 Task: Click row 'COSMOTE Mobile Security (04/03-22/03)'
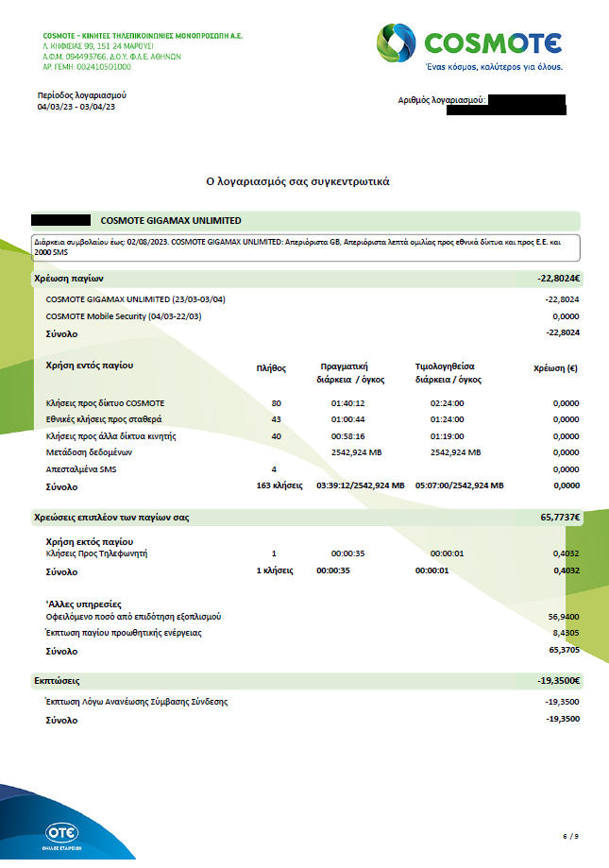pos(313,316)
